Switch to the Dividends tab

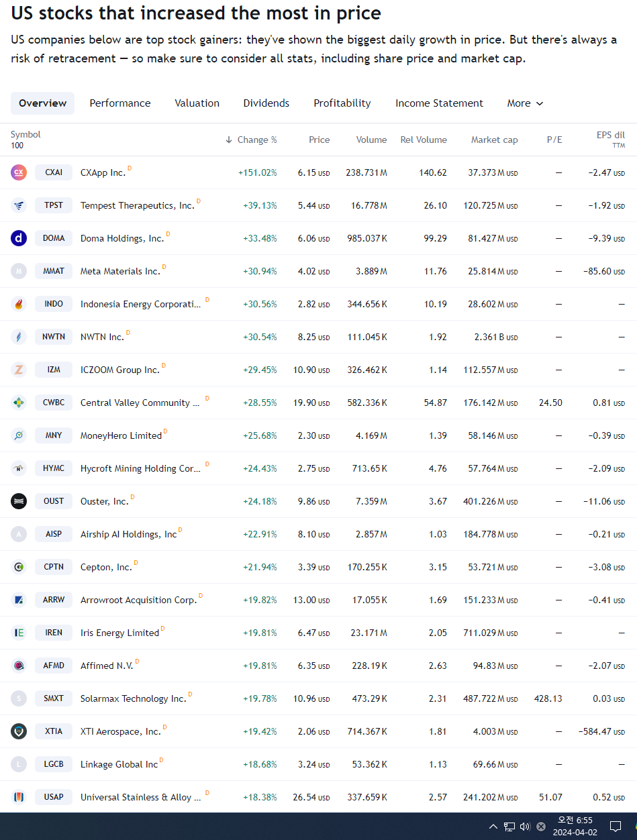[x=266, y=103]
